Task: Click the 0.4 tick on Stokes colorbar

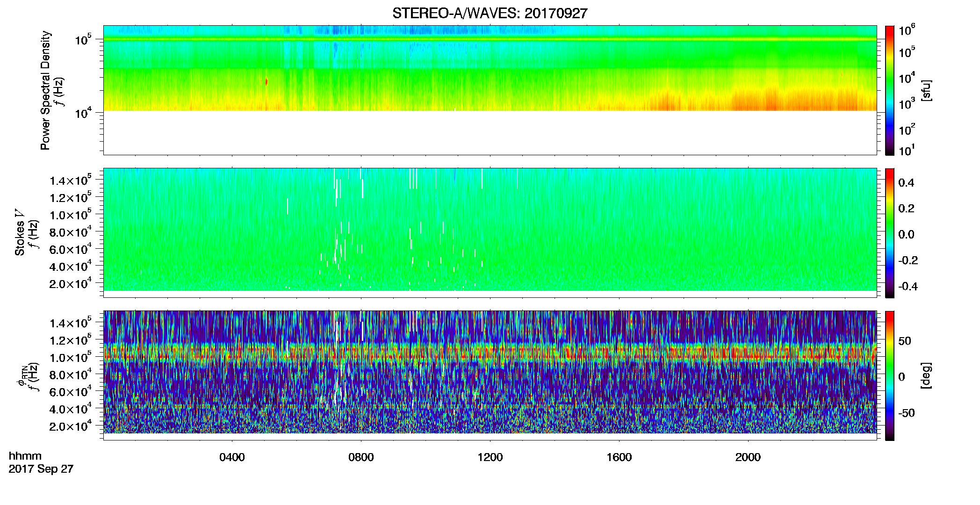Action: (x=906, y=183)
